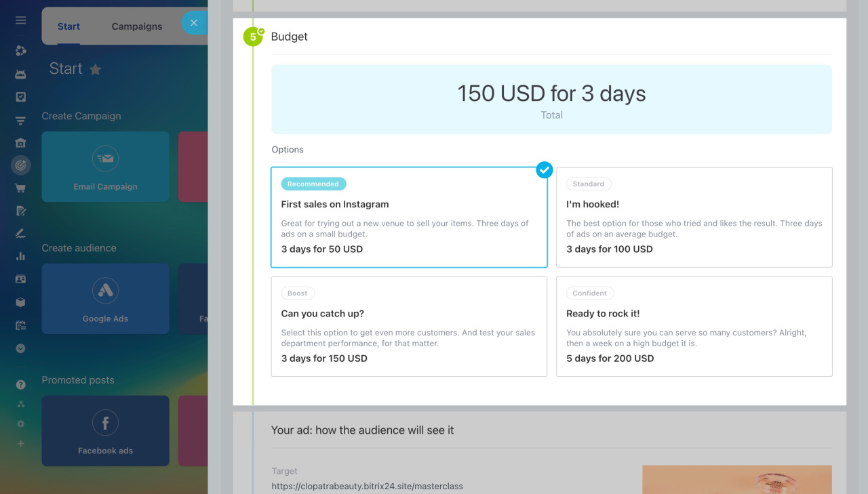Image resolution: width=868 pixels, height=494 pixels.
Task: Open the help question mark icon
Action: tap(20, 385)
